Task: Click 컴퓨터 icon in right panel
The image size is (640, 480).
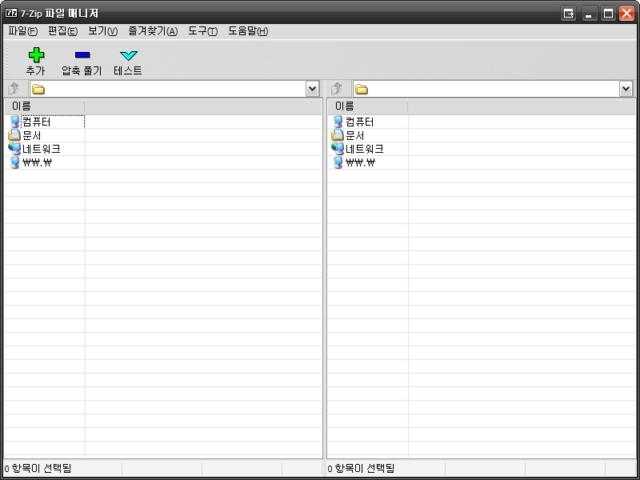Action: click(x=338, y=122)
